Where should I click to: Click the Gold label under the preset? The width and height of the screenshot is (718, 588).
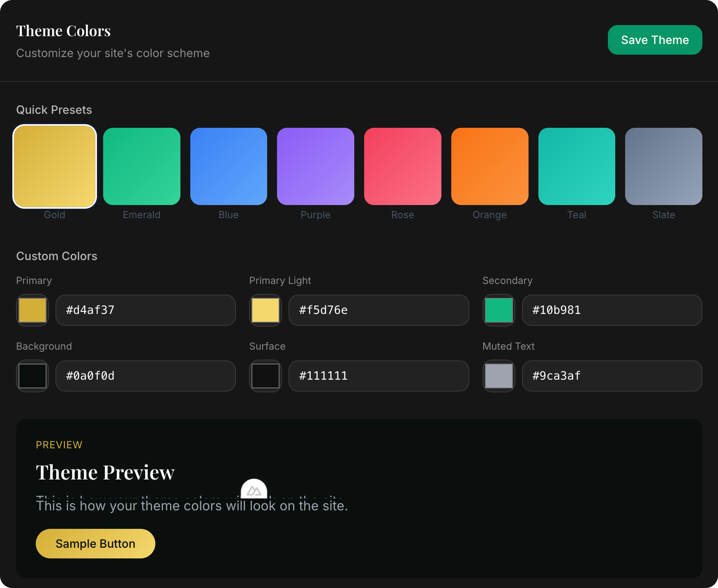coord(55,215)
